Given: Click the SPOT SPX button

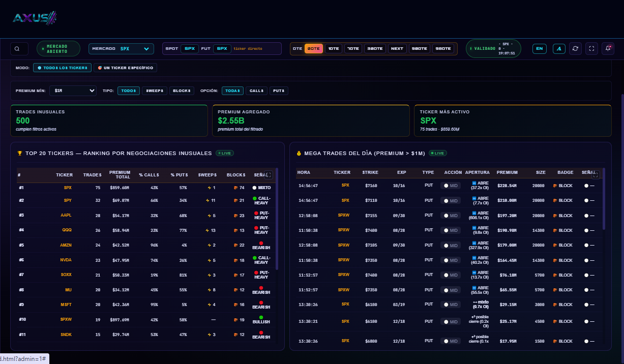Looking at the screenshot, I should (x=190, y=49).
